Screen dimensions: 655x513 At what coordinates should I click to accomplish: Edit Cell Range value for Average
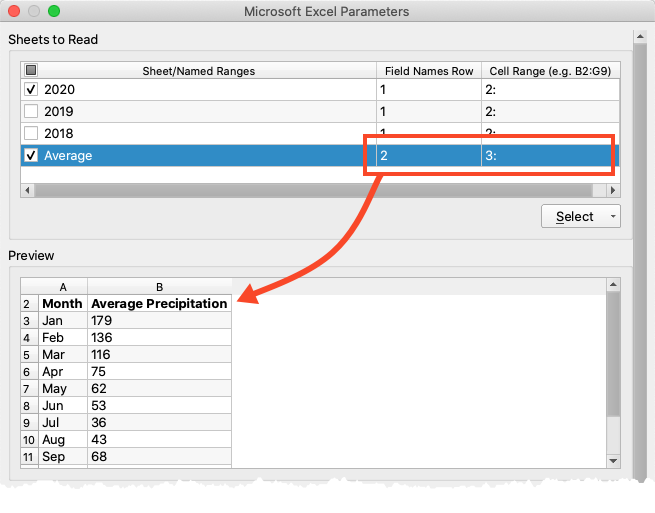549,156
